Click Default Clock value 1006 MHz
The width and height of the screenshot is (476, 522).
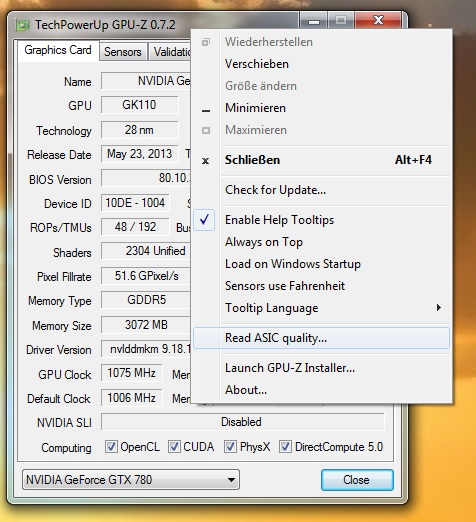(x=132, y=398)
